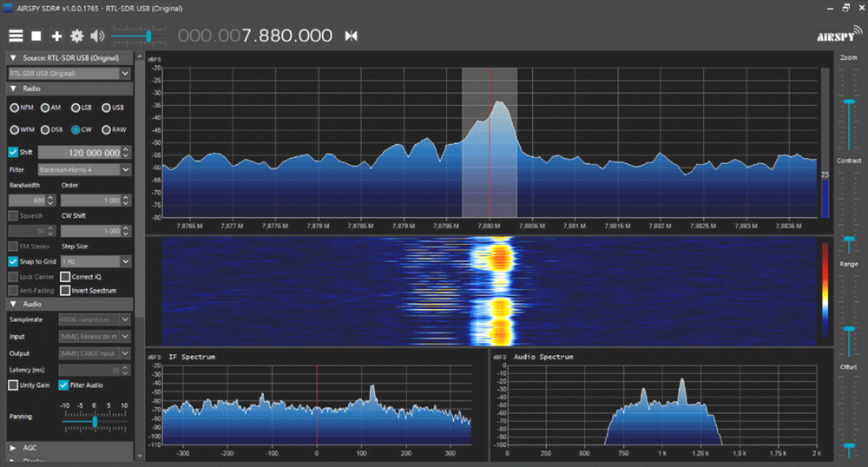Mute audio with the speaker icon
Screen dimensions: 868x467
tap(97, 36)
